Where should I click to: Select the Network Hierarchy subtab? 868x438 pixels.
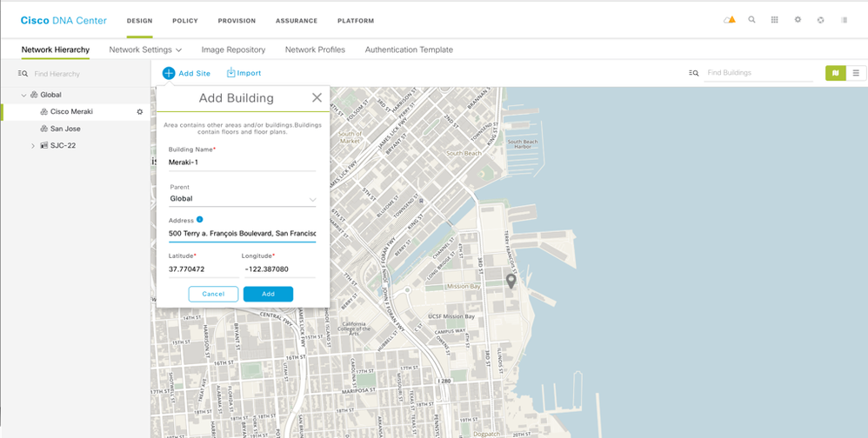click(x=56, y=50)
